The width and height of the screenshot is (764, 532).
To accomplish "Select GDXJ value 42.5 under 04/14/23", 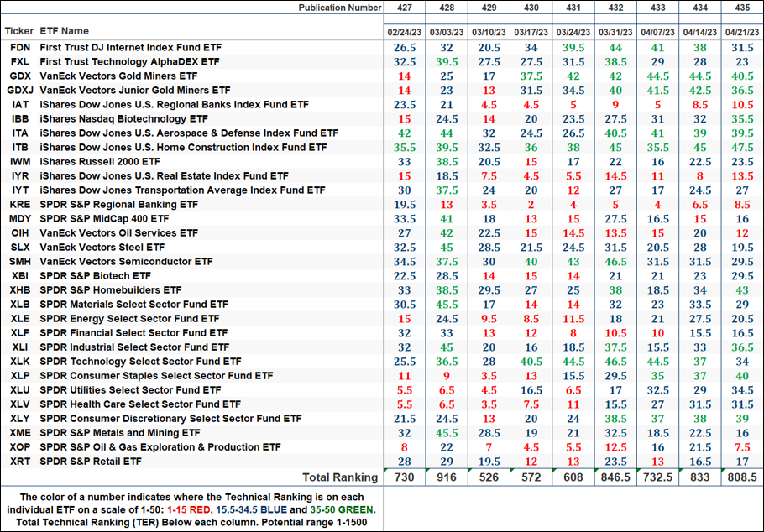I will tap(699, 91).
